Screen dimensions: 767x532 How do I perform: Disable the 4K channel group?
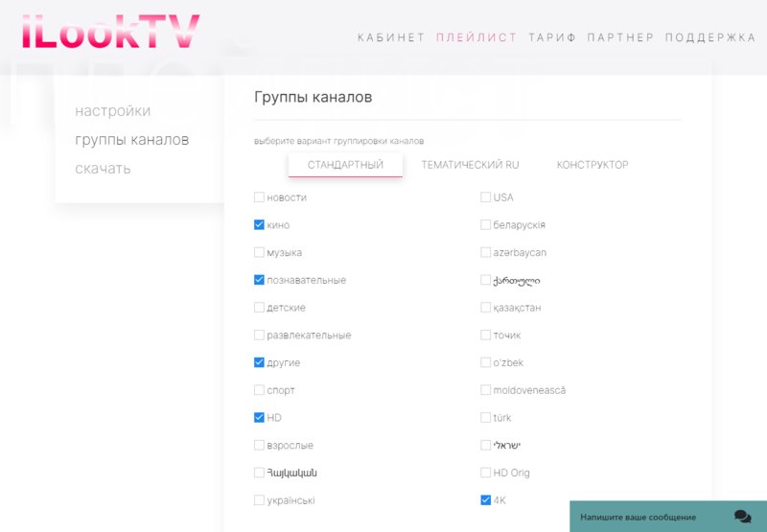(x=485, y=500)
